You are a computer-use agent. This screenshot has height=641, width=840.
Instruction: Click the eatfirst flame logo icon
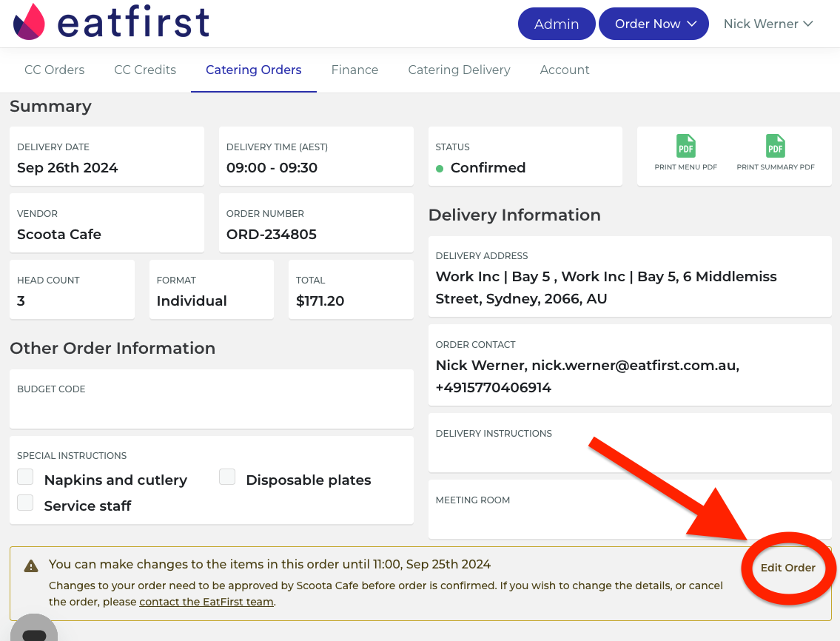point(29,22)
